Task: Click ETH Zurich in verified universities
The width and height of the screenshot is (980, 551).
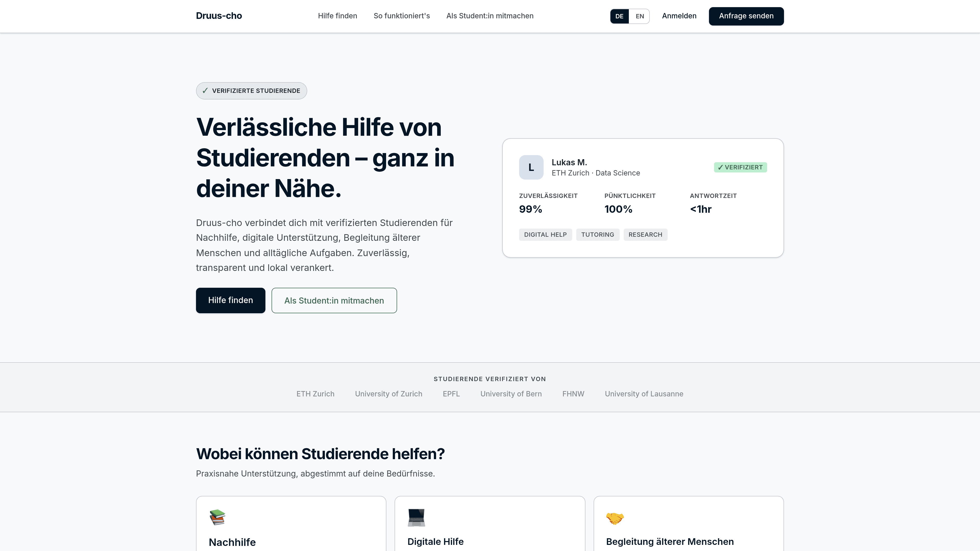Action: [315, 394]
